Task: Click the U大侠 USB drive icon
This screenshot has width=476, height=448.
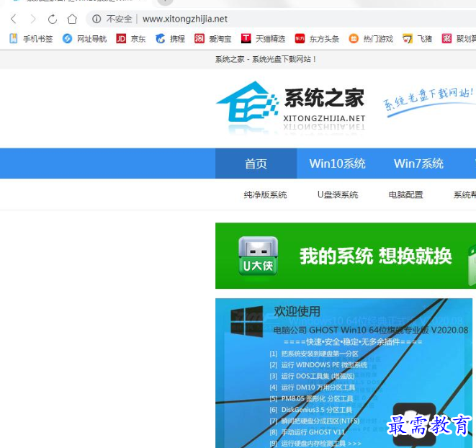Action: [258, 256]
